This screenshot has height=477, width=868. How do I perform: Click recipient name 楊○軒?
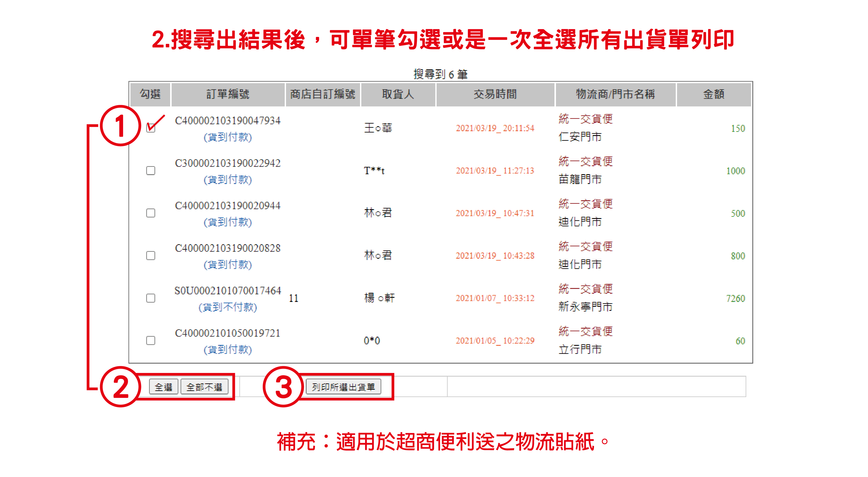379,298
